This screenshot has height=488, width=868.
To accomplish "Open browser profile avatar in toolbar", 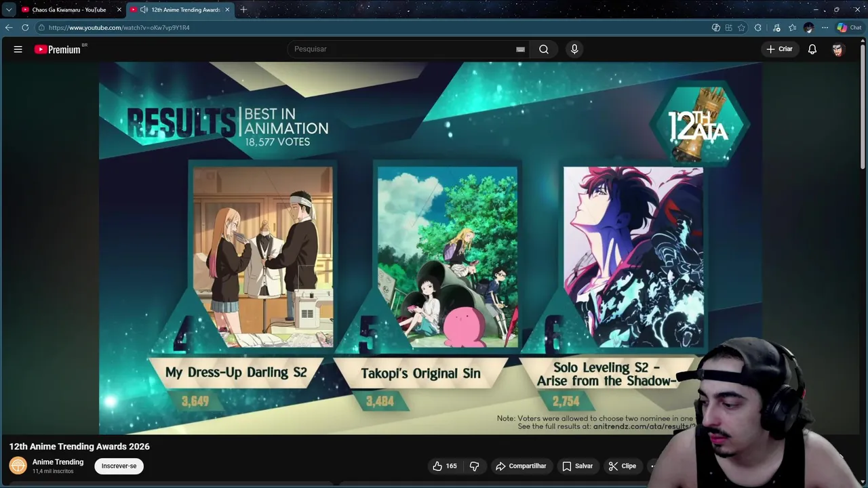I will point(808,28).
